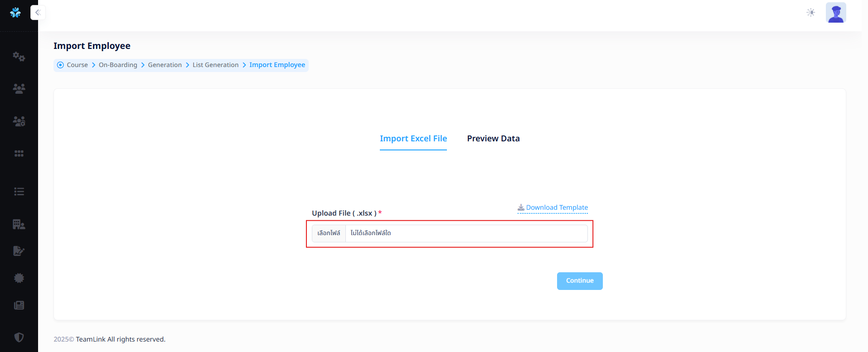Open the shield security sidebar icon

(x=19, y=337)
